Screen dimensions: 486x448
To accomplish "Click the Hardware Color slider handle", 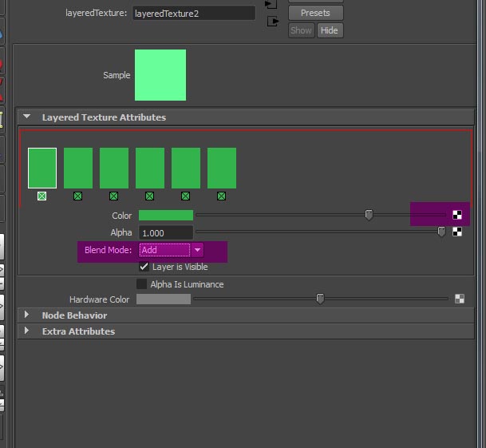I will tap(320, 299).
